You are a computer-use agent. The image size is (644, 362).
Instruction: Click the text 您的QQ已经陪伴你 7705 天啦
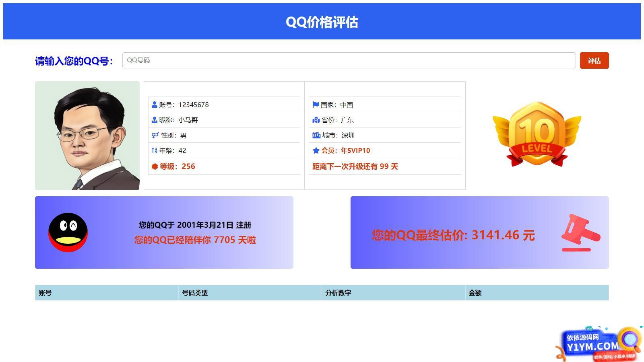(x=195, y=240)
